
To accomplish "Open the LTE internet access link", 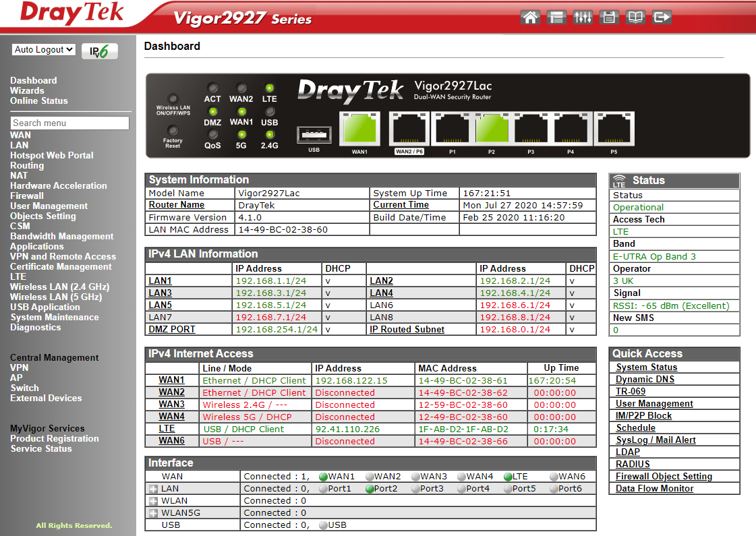I will (167, 429).
